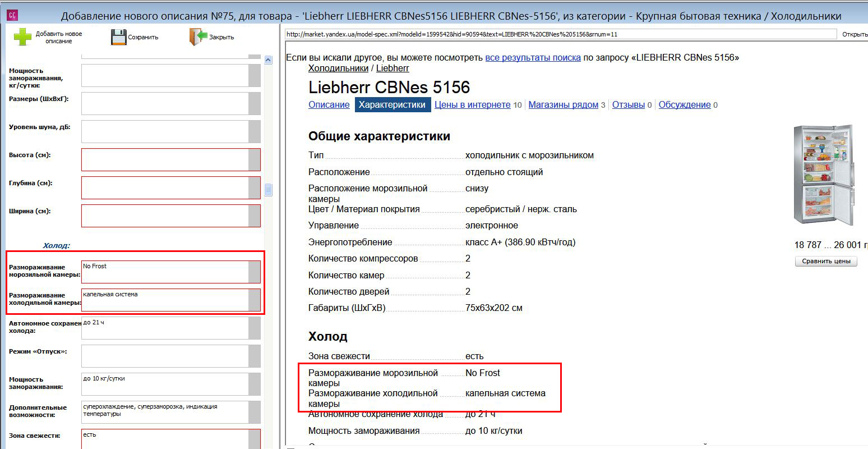Click the 'Холод:' section heading in the form
The width and height of the screenshot is (868, 449).
point(56,245)
